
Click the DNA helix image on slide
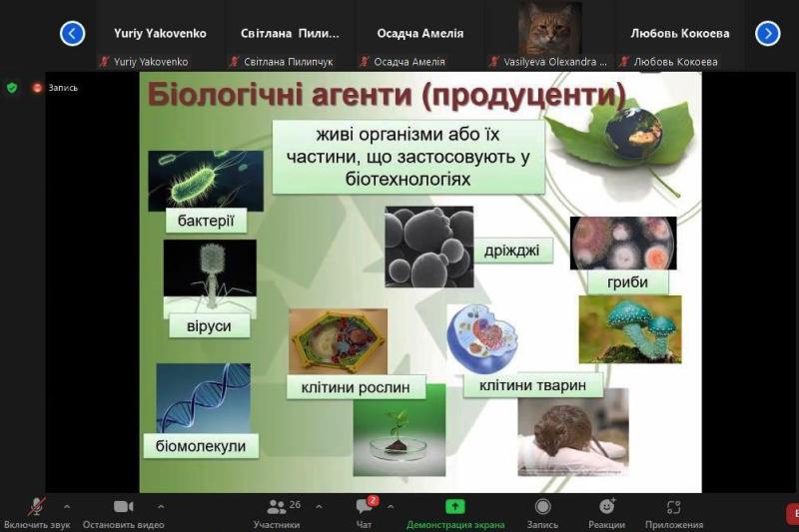click(x=204, y=398)
